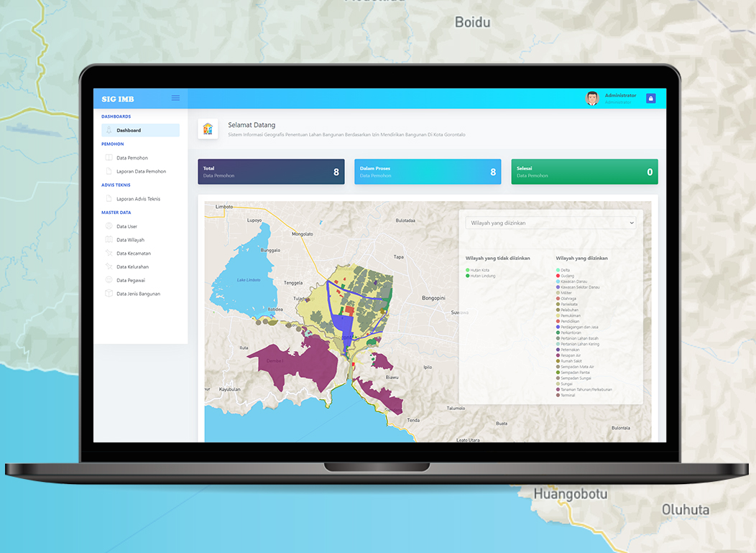This screenshot has width=756, height=553.
Task: Click the Gudang red legend swatch
Action: point(558,276)
